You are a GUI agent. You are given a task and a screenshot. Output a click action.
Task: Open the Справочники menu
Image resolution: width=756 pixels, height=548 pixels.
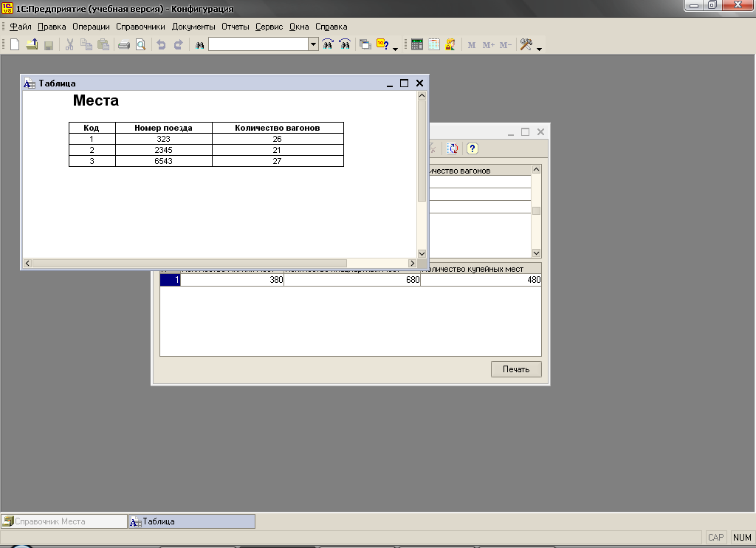tap(140, 27)
